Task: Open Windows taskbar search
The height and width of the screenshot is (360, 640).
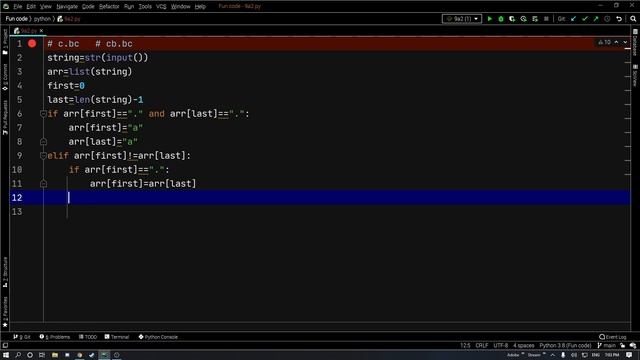Action: click(18, 355)
